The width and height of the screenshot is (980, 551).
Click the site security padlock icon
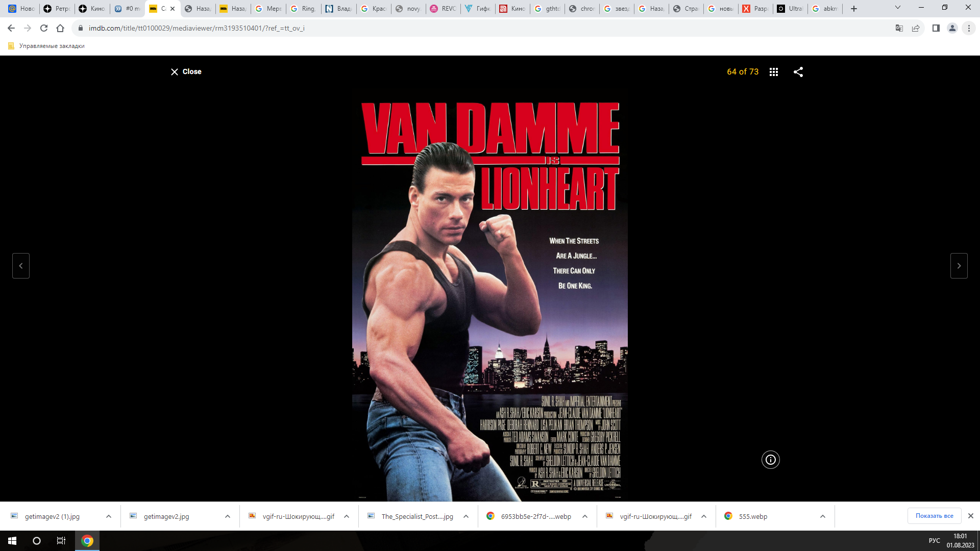pyautogui.click(x=80, y=28)
